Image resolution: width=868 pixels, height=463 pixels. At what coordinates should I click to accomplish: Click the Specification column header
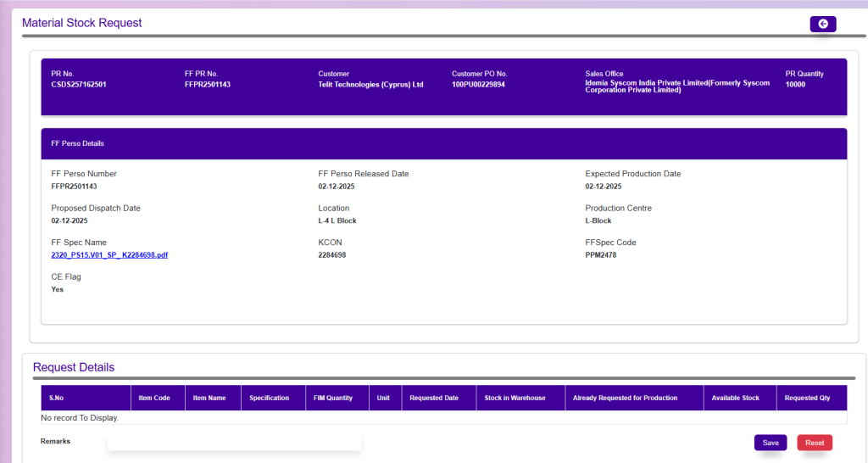pos(270,398)
